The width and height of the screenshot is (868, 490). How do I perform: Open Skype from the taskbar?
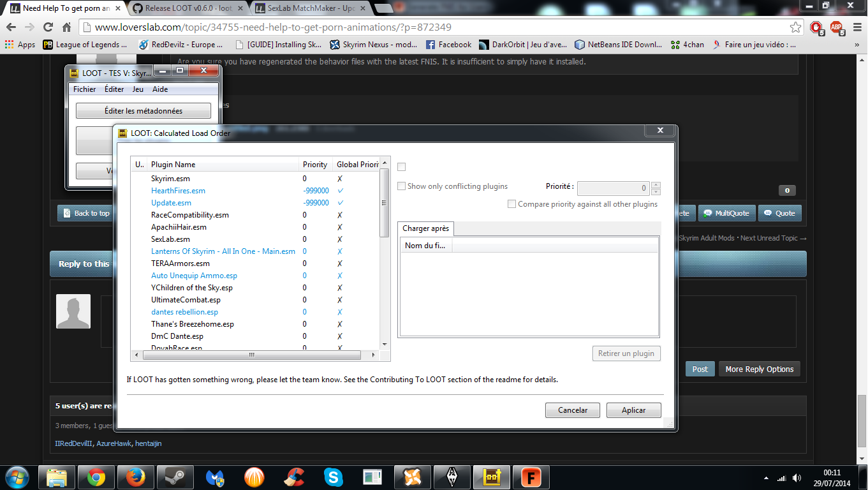[333, 477]
